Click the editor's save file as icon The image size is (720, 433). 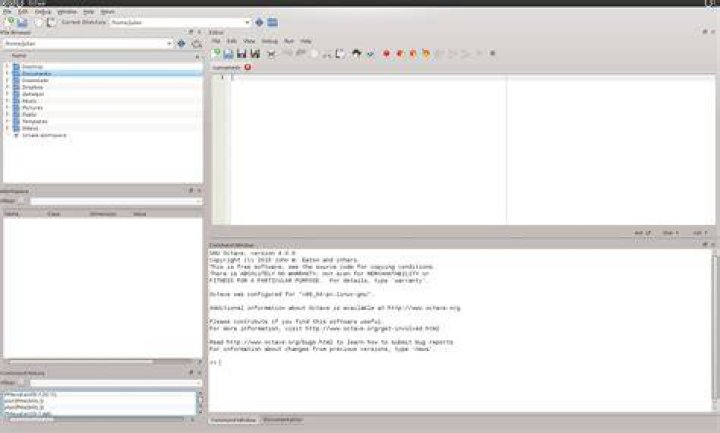255,54
